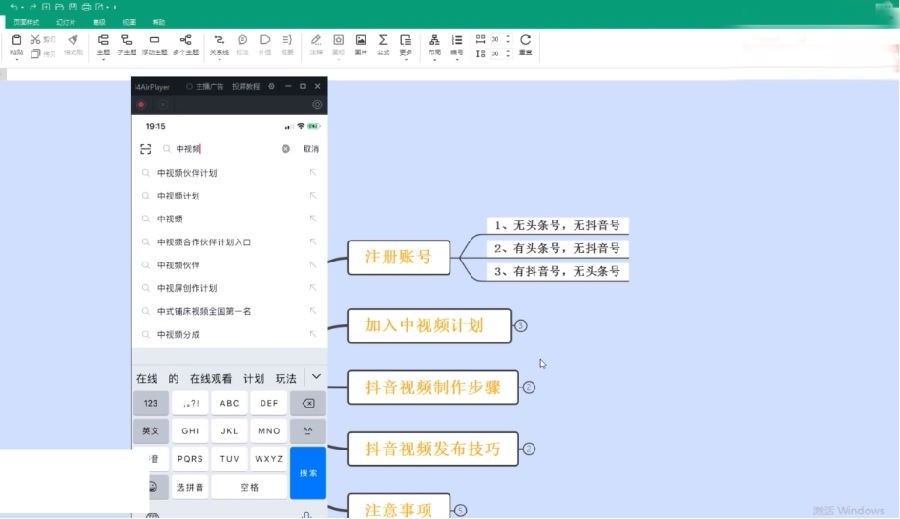Tap the 空格 space key
900x519 pixels.
click(x=249, y=487)
